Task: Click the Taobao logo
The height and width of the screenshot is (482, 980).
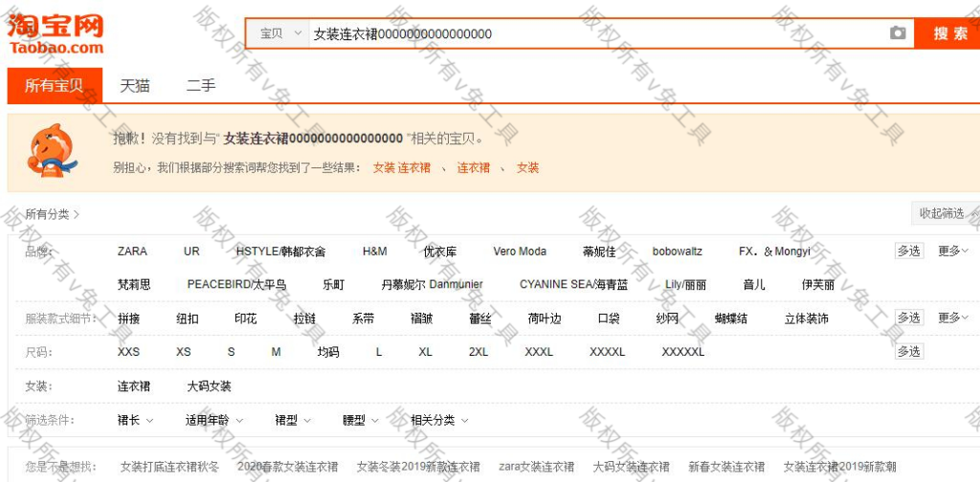Action: click(56, 33)
